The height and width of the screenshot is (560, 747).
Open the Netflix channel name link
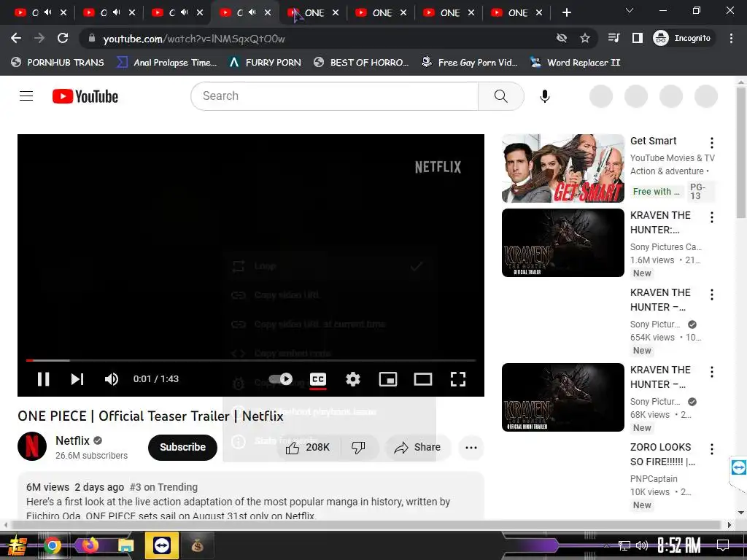pyautogui.click(x=72, y=440)
